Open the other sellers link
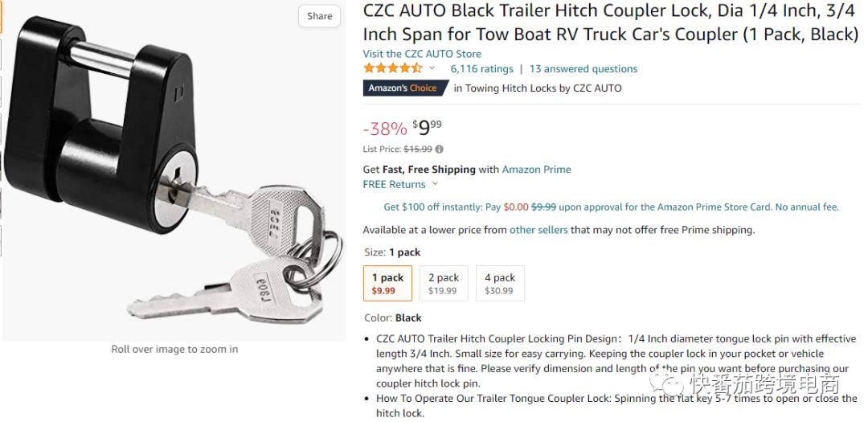 tap(538, 230)
